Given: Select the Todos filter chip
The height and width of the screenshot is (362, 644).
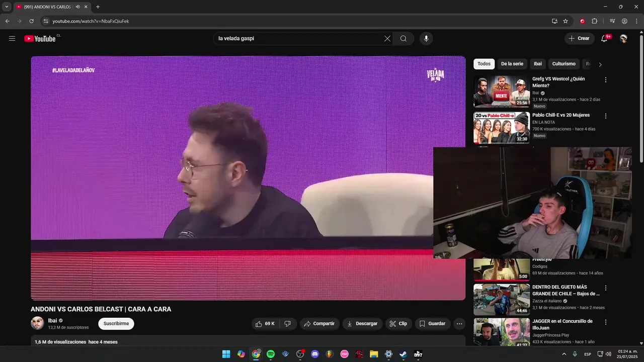Looking at the screenshot, I should tap(484, 64).
